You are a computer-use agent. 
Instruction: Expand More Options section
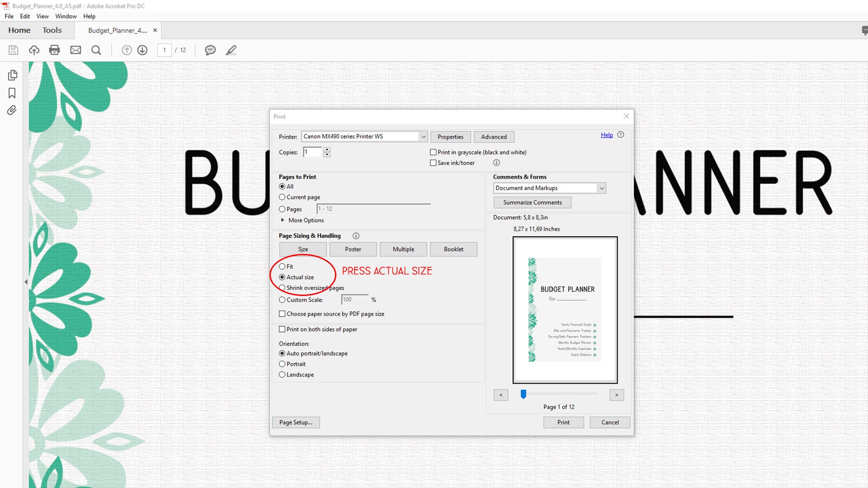point(302,220)
